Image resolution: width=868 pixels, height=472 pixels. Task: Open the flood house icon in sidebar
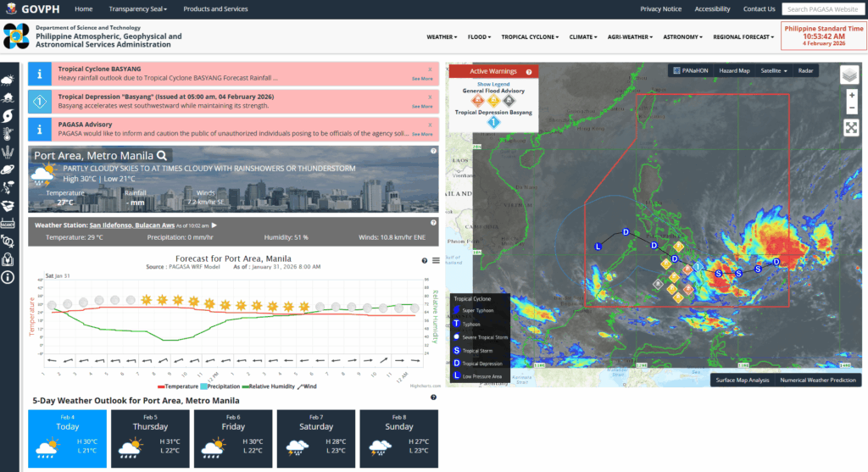click(x=8, y=98)
